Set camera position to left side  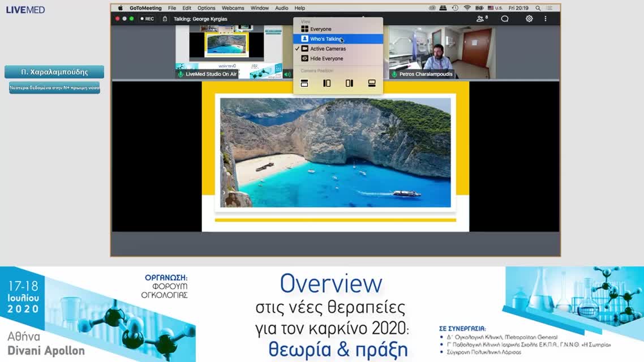[327, 83]
